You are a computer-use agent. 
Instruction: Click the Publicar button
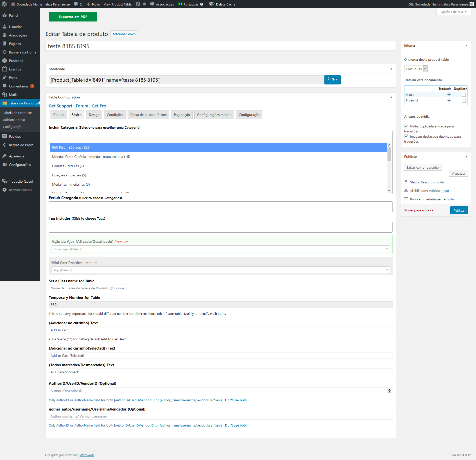[x=459, y=210]
